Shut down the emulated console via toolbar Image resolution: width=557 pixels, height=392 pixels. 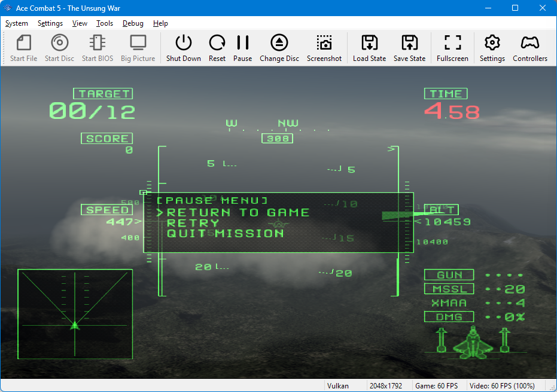(183, 47)
